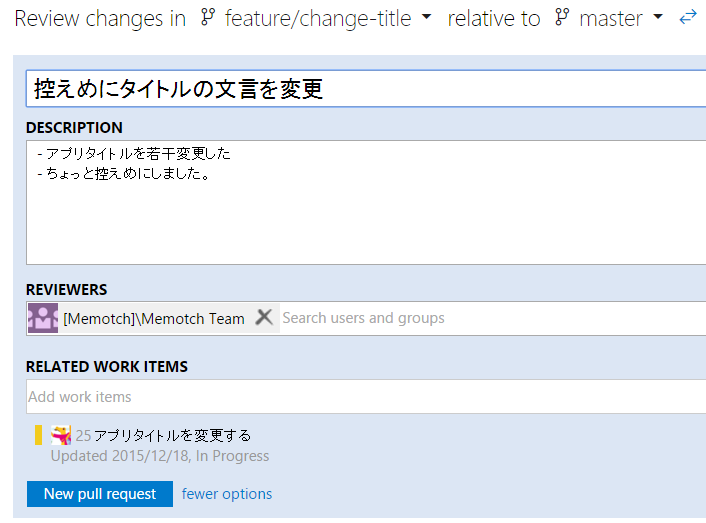Click the pull request title field

pos(365,89)
